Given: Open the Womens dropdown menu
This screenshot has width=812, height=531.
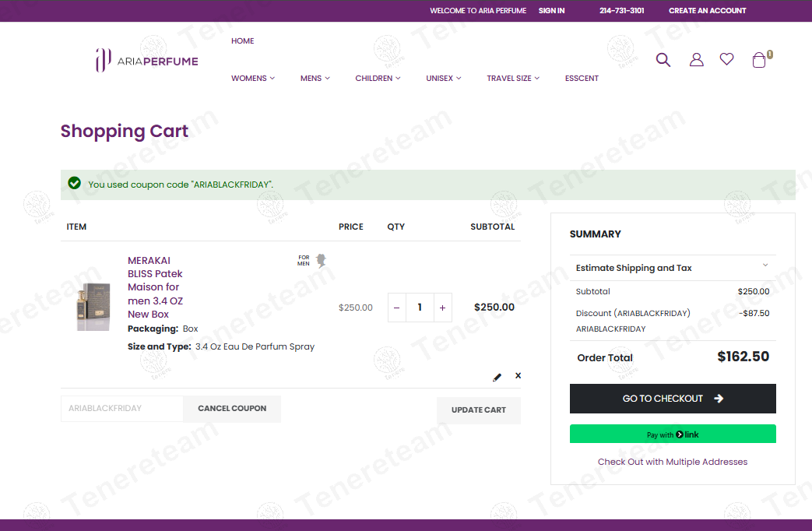Looking at the screenshot, I should (x=253, y=78).
